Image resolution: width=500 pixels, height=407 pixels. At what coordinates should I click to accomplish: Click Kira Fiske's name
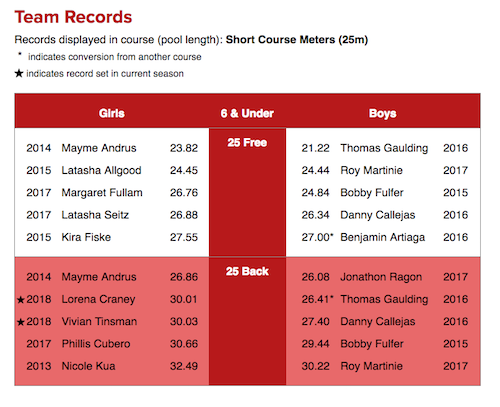[86, 237]
